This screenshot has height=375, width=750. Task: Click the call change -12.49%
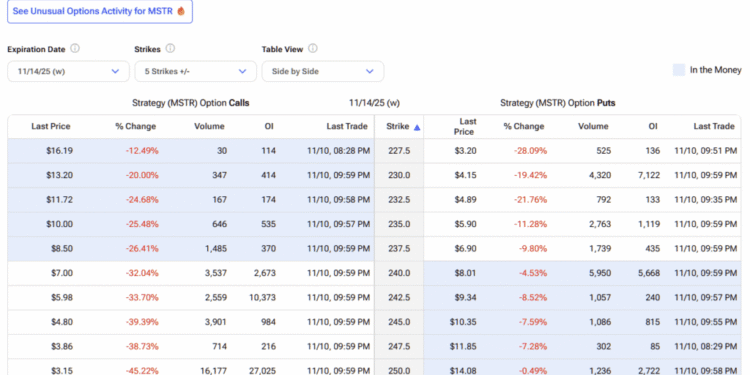pyautogui.click(x=142, y=151)
